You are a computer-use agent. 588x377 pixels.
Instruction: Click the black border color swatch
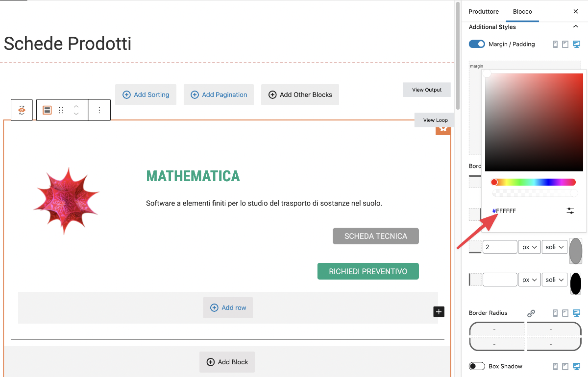tap(576, 283)
